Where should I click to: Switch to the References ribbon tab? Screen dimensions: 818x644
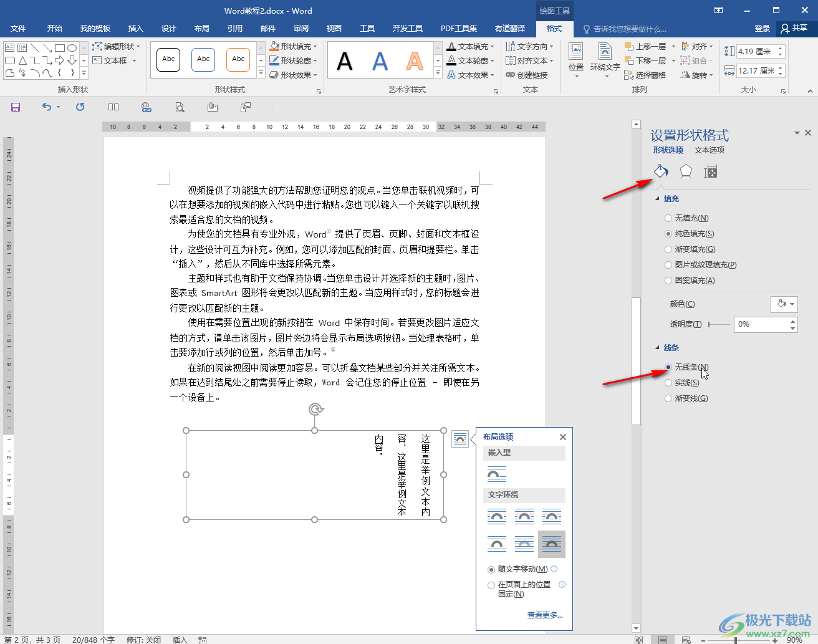[234, 29]
